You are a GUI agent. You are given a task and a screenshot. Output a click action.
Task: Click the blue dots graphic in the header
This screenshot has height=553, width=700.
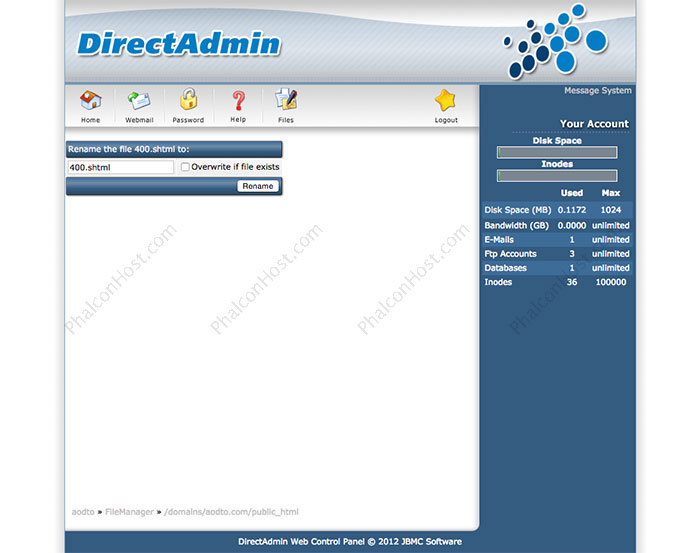[x=556, y=42]
